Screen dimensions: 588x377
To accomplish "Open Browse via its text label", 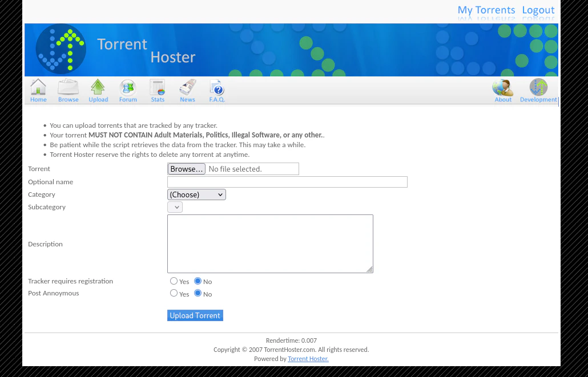I will point(69,99).
